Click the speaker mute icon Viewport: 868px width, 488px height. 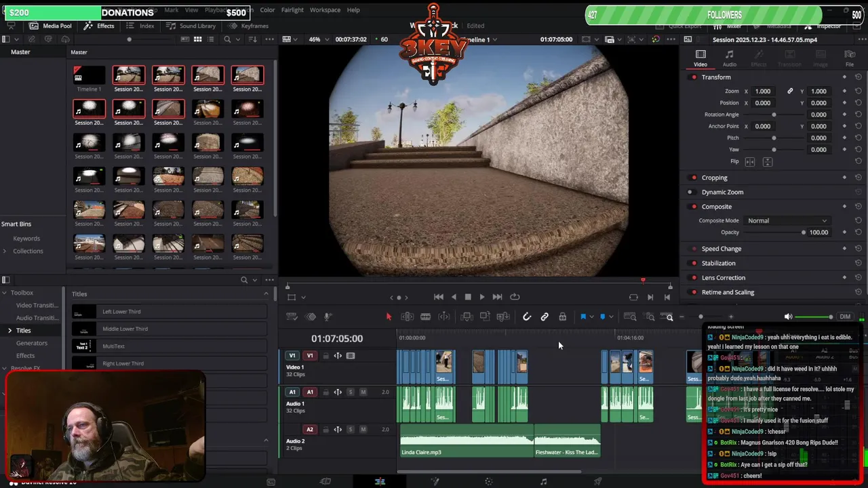tap(788, 317)
